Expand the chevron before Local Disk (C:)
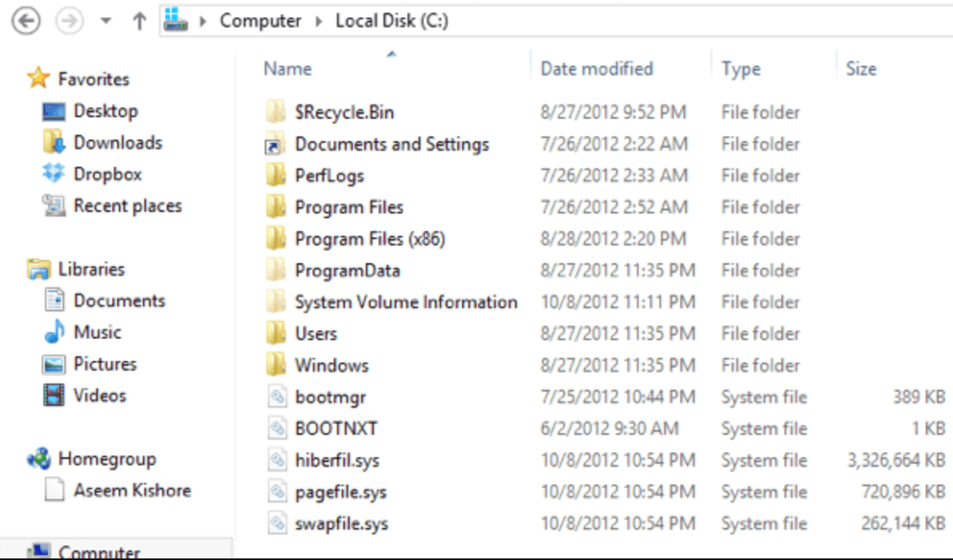The image size is (953, 560). (319, 22)
